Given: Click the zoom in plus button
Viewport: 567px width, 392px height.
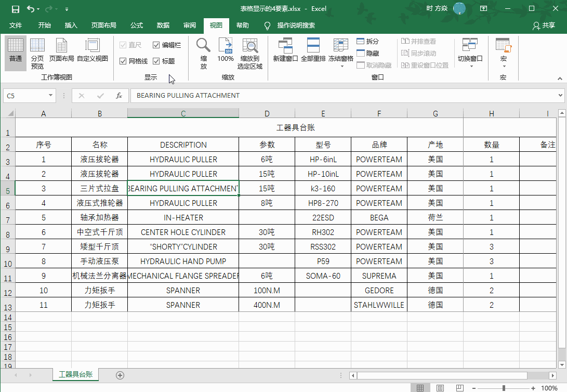Looking at the screenshot, I should 533,388.
